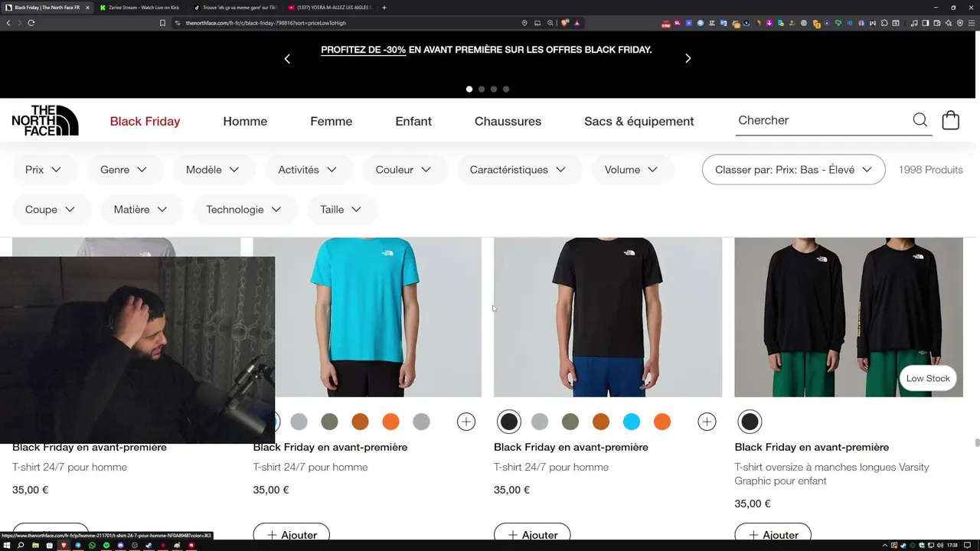Open a new browser tab with plus
Screen dimensions: 980x551
[x=384, y=8]
